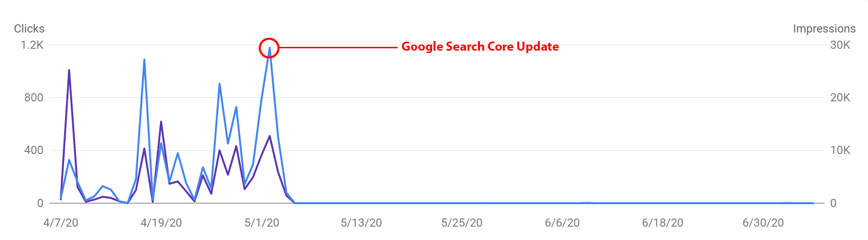Click the Impressions axis title

tap(824, 29)
